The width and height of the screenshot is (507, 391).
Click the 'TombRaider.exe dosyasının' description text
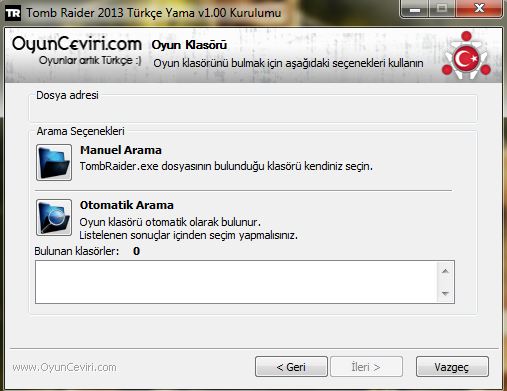point(226,166)
